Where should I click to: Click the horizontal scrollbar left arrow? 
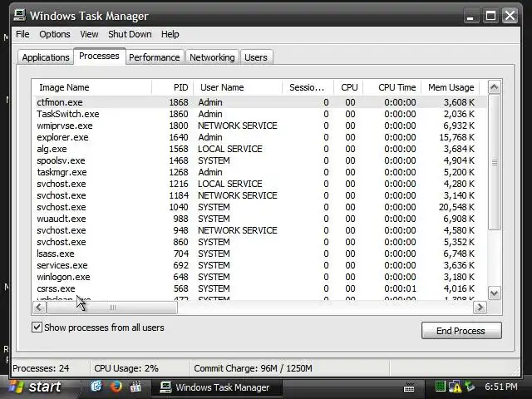coord(39,308)
